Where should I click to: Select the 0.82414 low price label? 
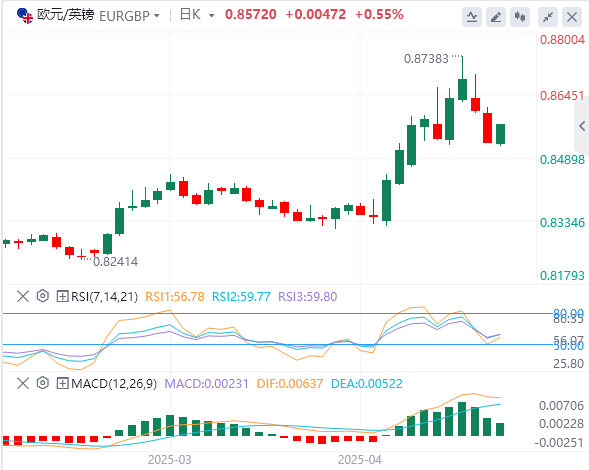pos(115,261)
